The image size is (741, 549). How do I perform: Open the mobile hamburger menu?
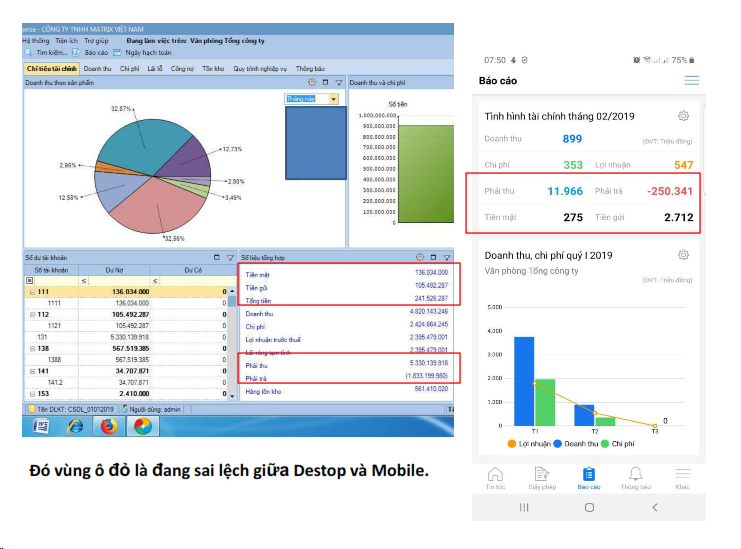692,80
